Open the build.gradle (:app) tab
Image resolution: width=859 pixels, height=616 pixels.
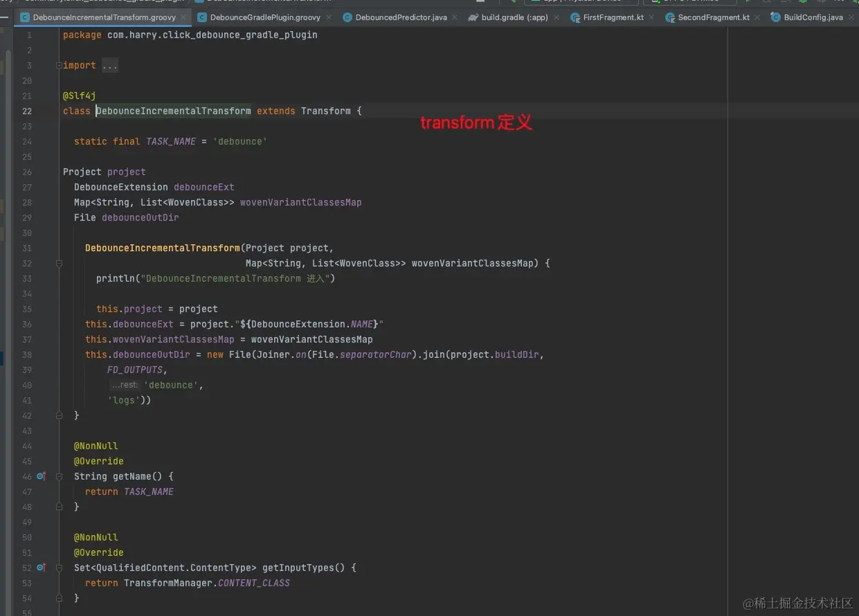[x=516, y=17]
